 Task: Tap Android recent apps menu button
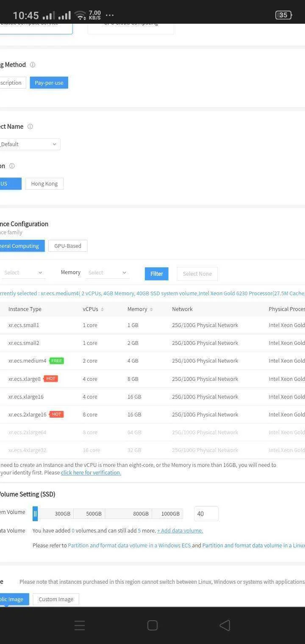pyautogui.click(x=80, y=625)
